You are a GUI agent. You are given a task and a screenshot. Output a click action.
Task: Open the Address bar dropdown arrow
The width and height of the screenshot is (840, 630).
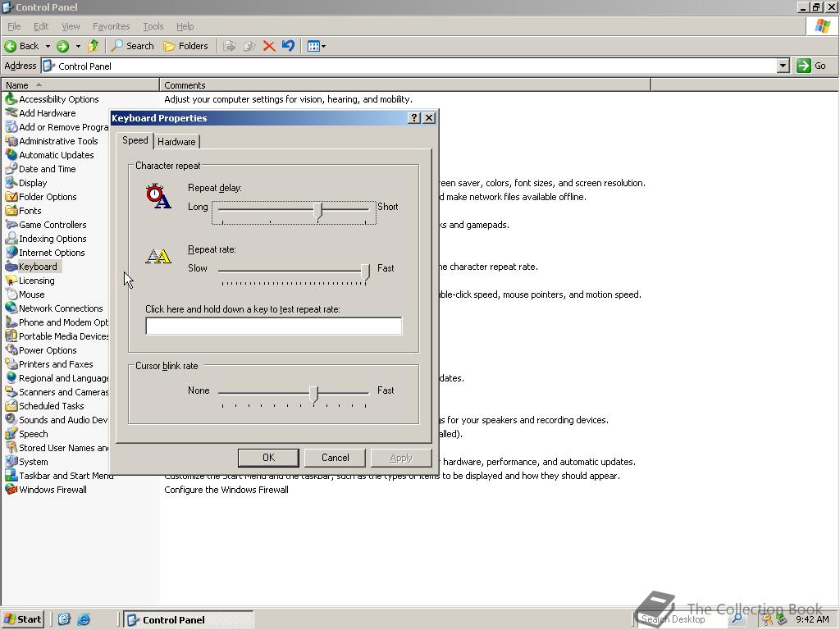coord(783,66)
